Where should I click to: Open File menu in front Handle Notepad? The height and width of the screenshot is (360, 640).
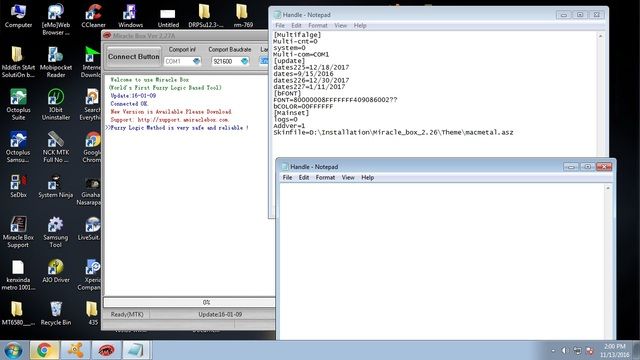pyautogui.click(x=287, y=178)
